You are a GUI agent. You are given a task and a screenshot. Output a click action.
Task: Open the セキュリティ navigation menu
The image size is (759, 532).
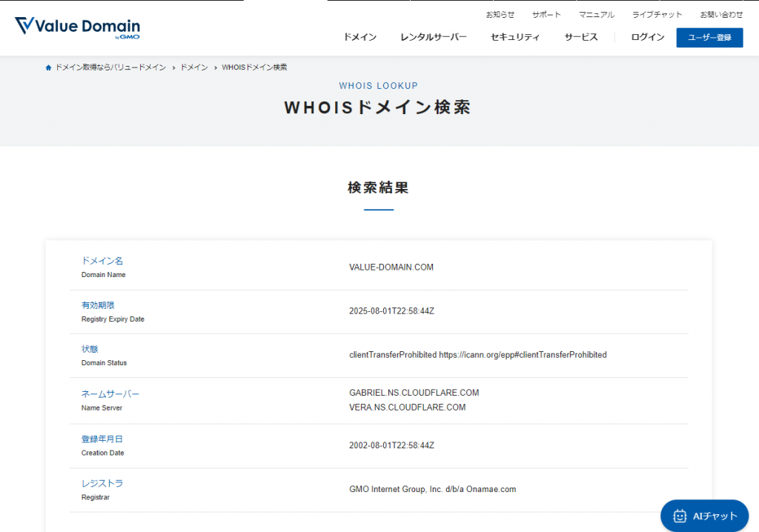pyautogui.click(x=515, y=37)
